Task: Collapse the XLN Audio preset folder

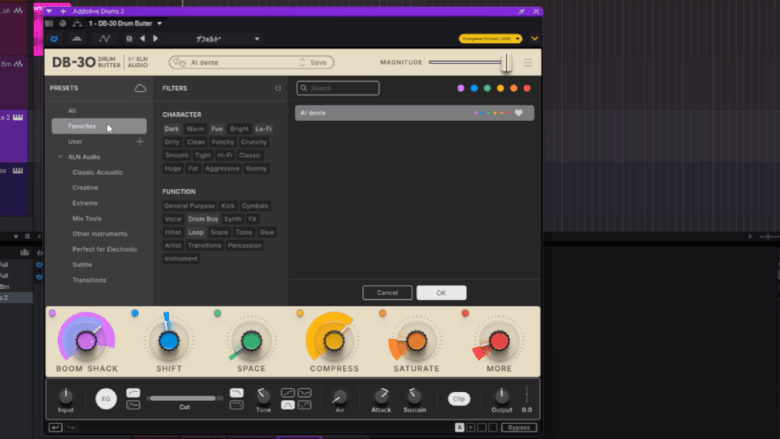Action: [x=61, y=157]
